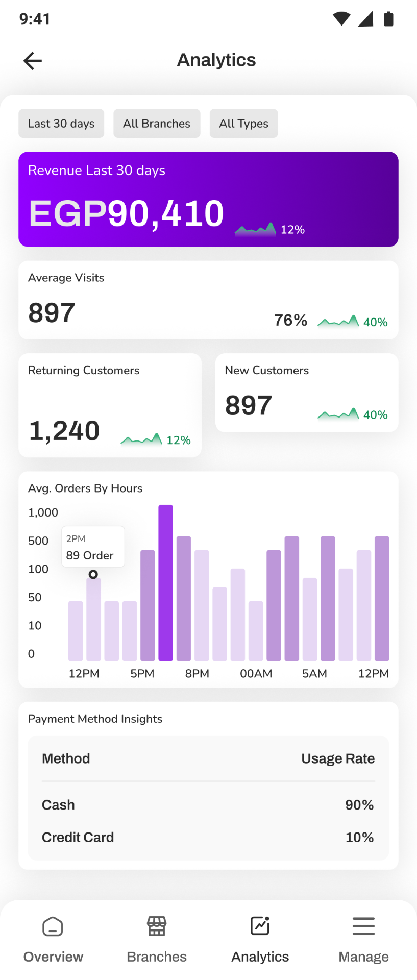Switch to the Manage tab label

(364, 957)
